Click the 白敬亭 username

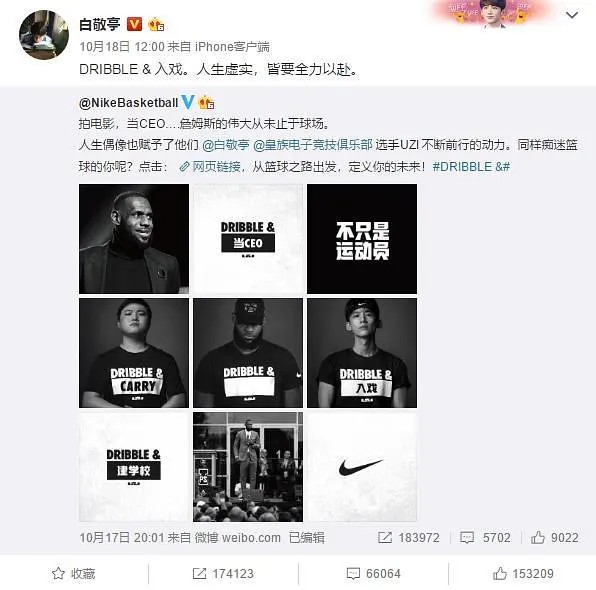coord(100,24)
